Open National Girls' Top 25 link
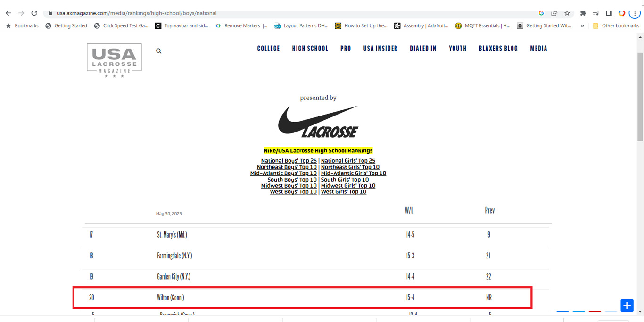This screenshot has width=644, height=322. click(x=348, y=161)
